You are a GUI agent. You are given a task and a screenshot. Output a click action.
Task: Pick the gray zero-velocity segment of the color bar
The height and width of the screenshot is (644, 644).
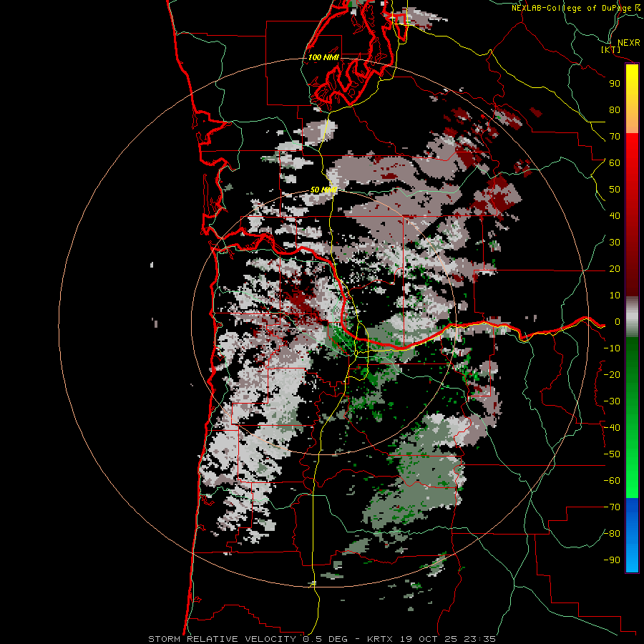[632, 317]
